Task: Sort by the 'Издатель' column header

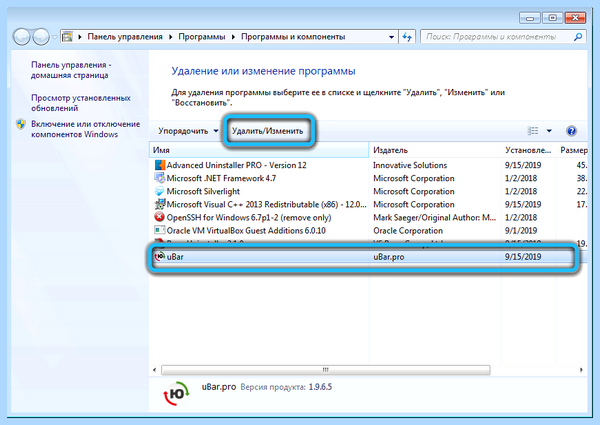Action: click(435, 150)
